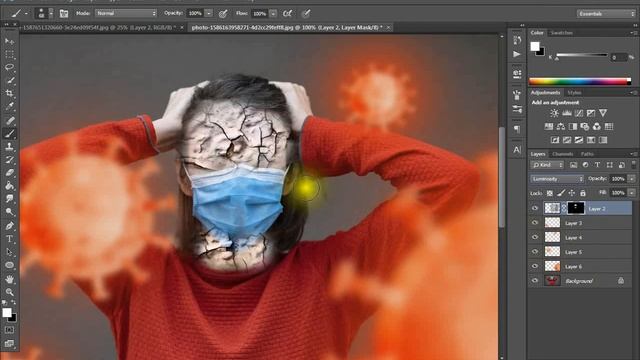The height and width of the screenshot is (360, 640).
Task: Hide Layer 4 with its eye icon
Action: (535, 237)
